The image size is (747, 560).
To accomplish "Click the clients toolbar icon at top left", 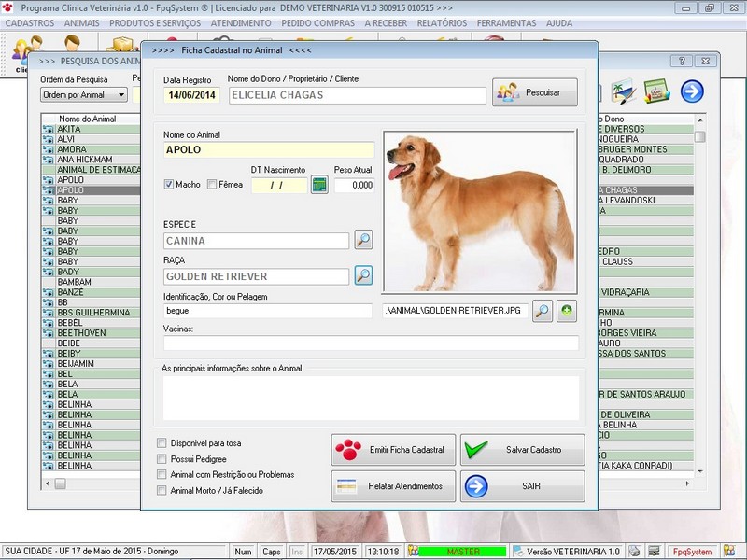I will pyautogui.click(x=27, y=50).
